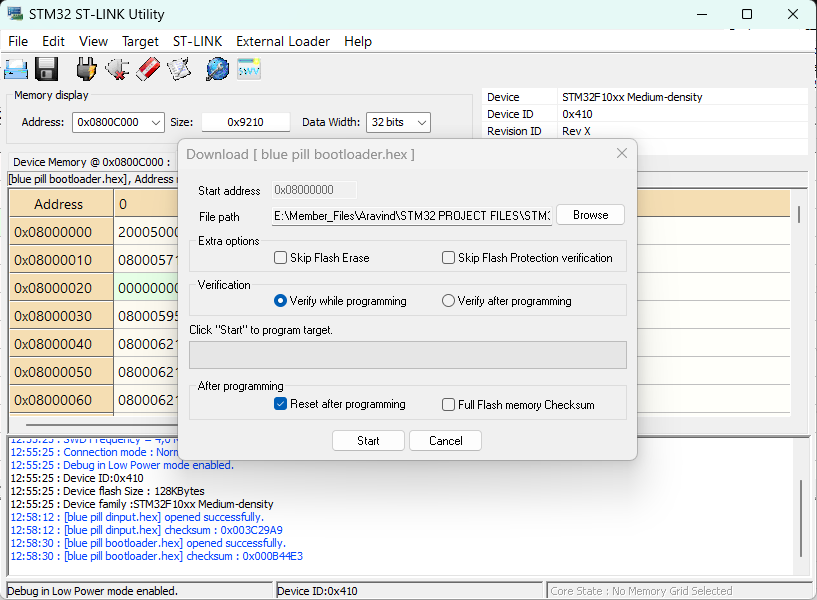Screen dimensions: 817x600
Task: Click log line 'Debug in Low Power mode enabled.'
Action: [122, 465]
